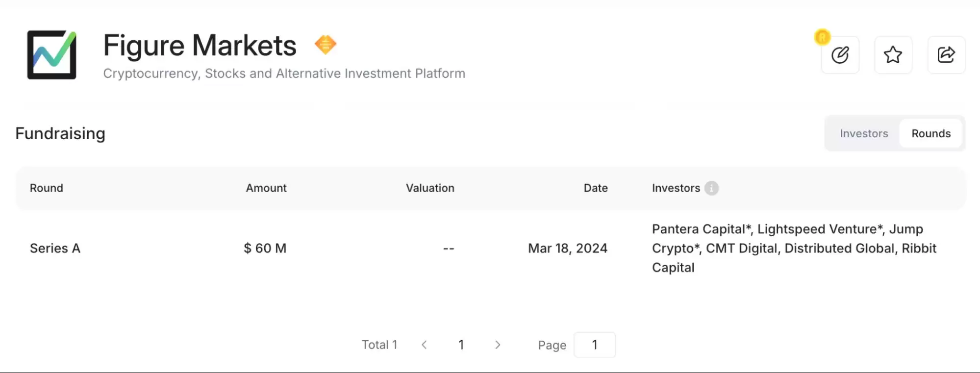Click the Pantera Capital investor link
980x373 pixels.
(x=699, y=229)
